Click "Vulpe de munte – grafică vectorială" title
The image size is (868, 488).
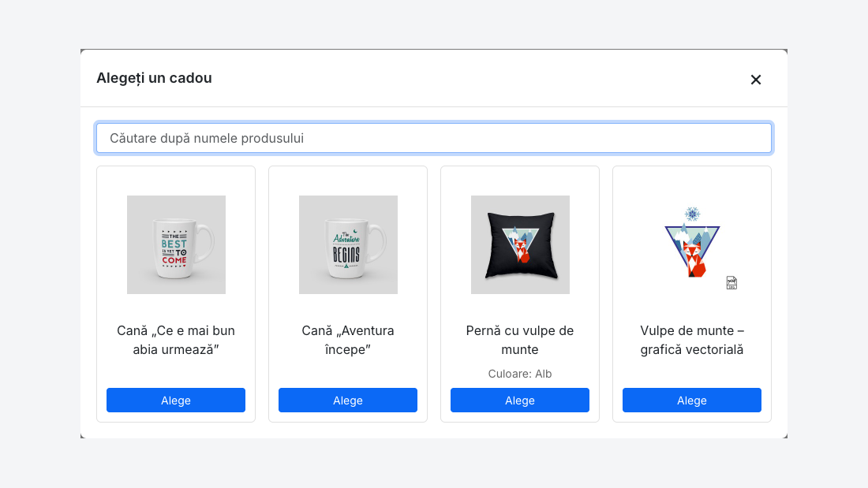tap(692, 340)
